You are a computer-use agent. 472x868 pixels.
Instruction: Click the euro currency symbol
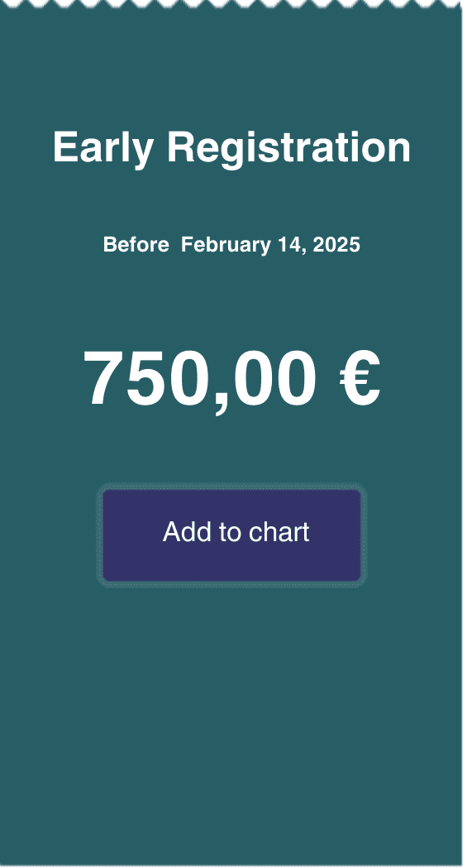(x=360, y=379)
